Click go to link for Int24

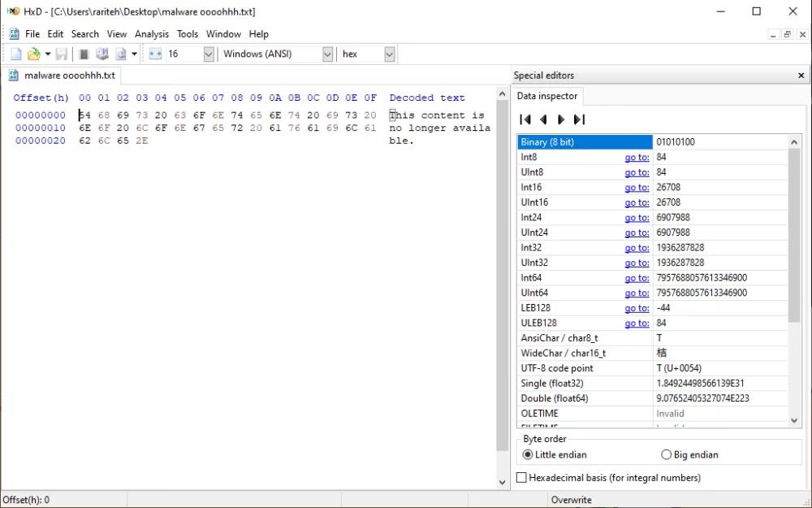[637, 217]
